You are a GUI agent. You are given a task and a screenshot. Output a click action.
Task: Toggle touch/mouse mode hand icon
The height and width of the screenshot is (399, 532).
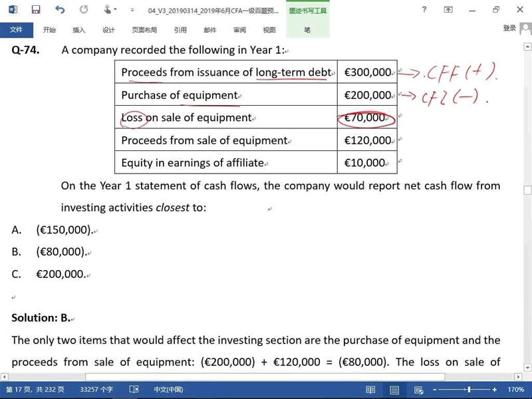107,9
